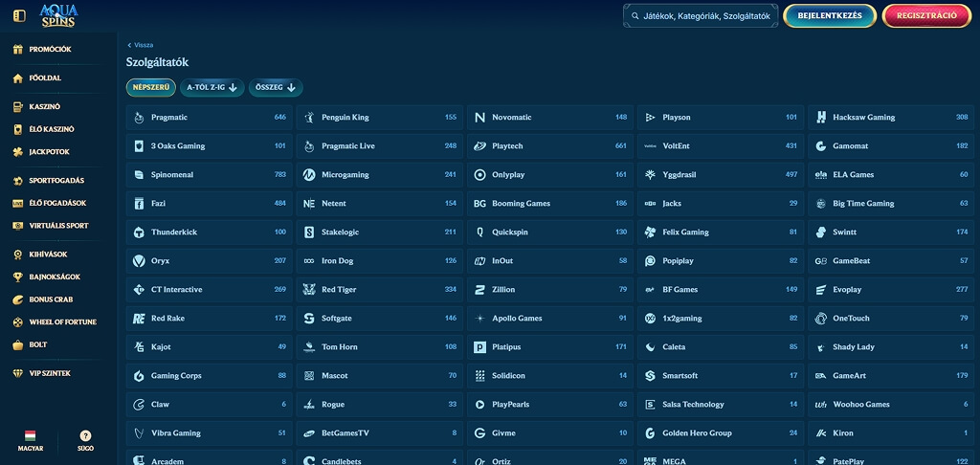
Task: Toggle the sidebar collapse icon
Action: tap(19, 15)
